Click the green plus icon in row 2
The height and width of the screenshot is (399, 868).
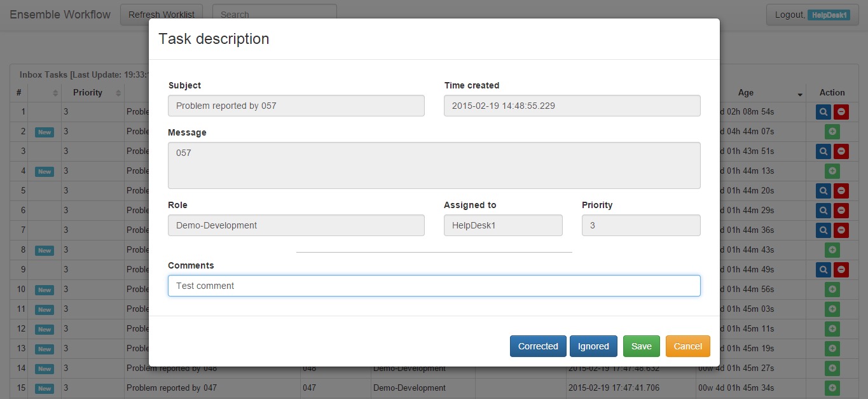click(x=832, y=132)
